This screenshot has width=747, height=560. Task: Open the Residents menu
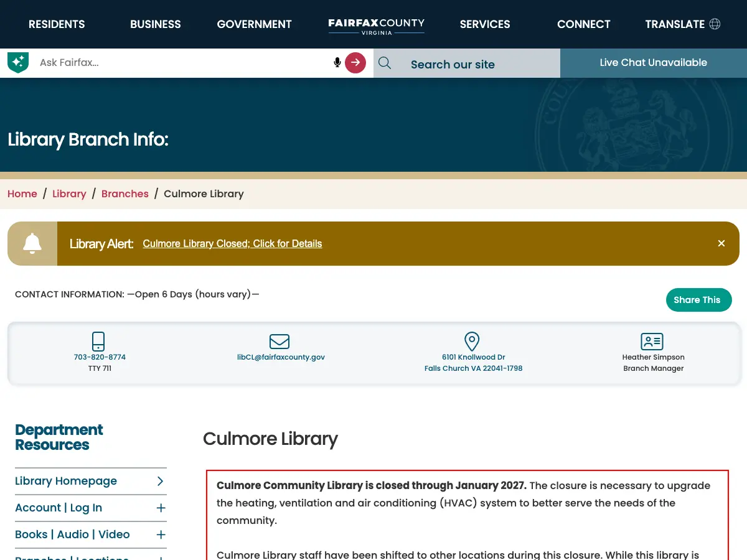(57, 24)
